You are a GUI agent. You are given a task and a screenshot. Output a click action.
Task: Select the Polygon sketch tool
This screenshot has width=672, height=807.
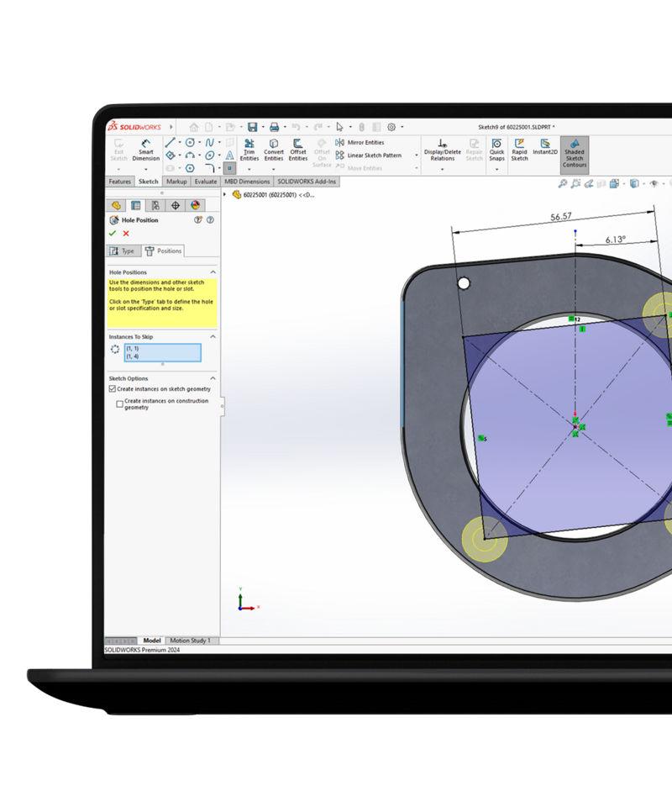coord(190,168)
